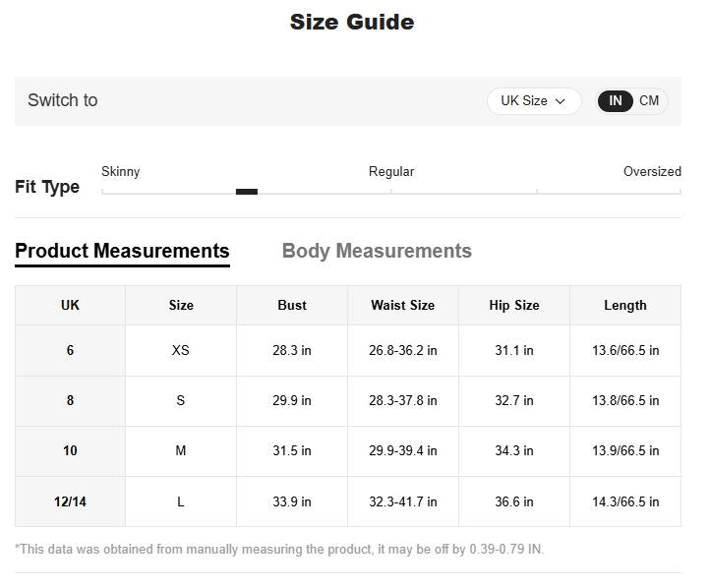Viewport: 710px width, 588px height.
Task: Click the Skinny fit label
Action: 121,171
